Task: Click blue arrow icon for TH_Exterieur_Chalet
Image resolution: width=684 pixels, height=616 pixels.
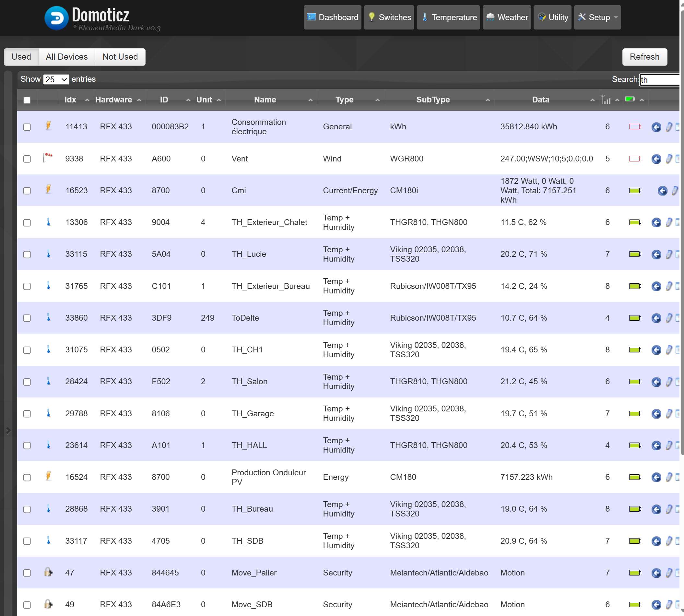Action: point(656,223)
